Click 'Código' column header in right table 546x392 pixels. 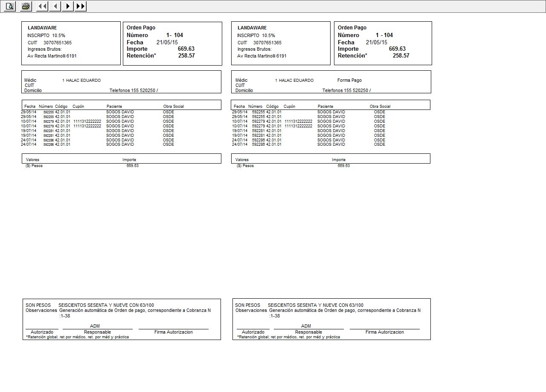272,107
